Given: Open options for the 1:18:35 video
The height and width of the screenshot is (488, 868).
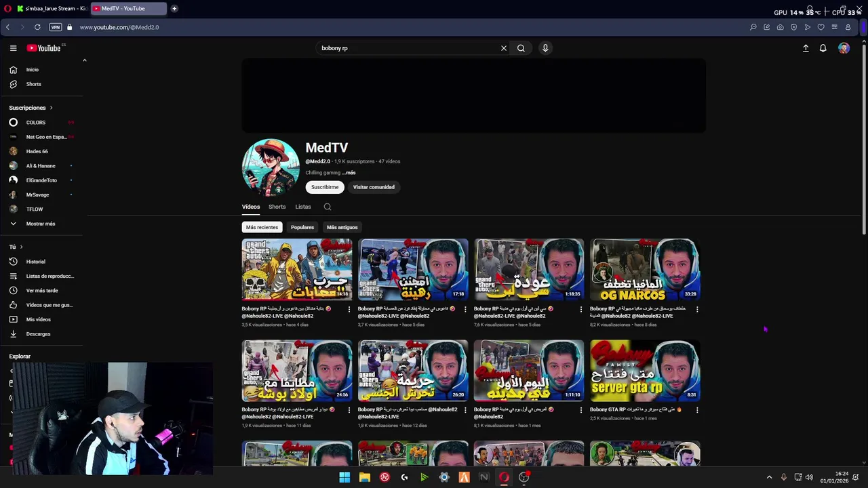Looking at the screenshot, I should 581,309.
